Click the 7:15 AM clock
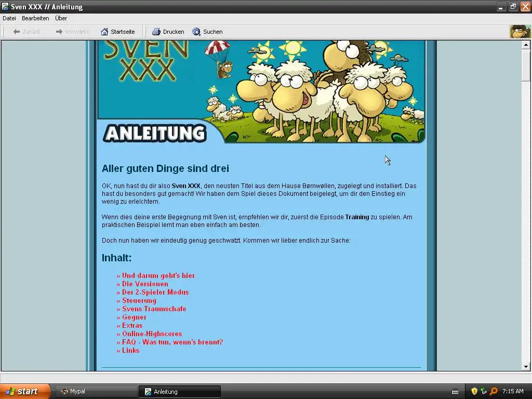Screen dimensions: 532x399 point(513,391)
